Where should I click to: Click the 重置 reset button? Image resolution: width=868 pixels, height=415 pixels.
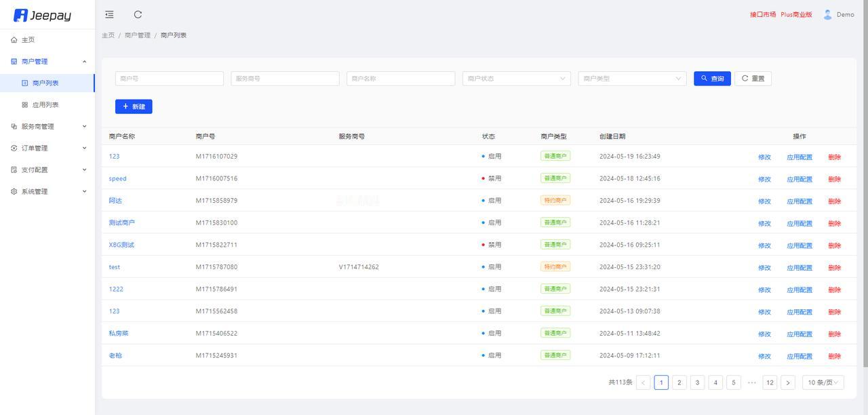click(753, 79)
